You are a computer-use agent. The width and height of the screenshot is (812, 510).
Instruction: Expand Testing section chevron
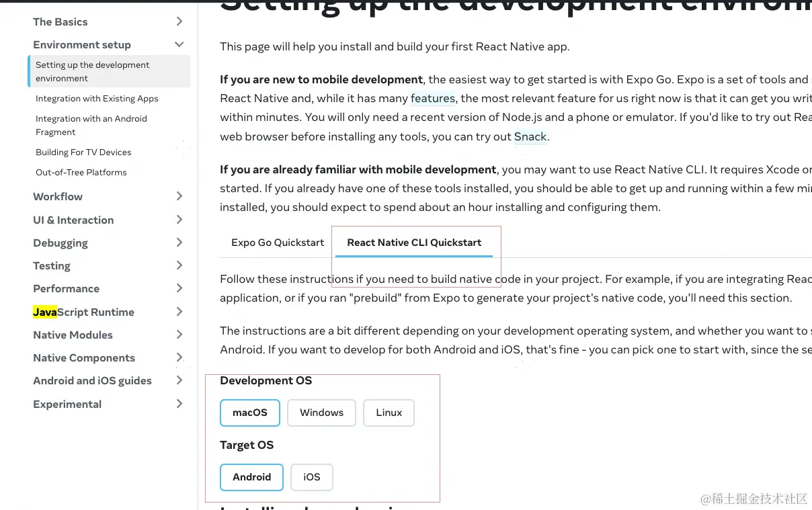tap(179, 265)
